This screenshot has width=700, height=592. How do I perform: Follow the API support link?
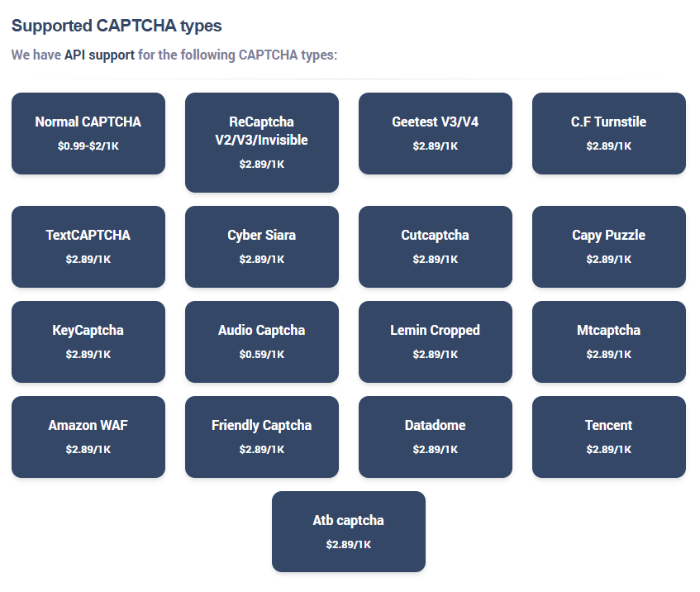tap(99, 55)
